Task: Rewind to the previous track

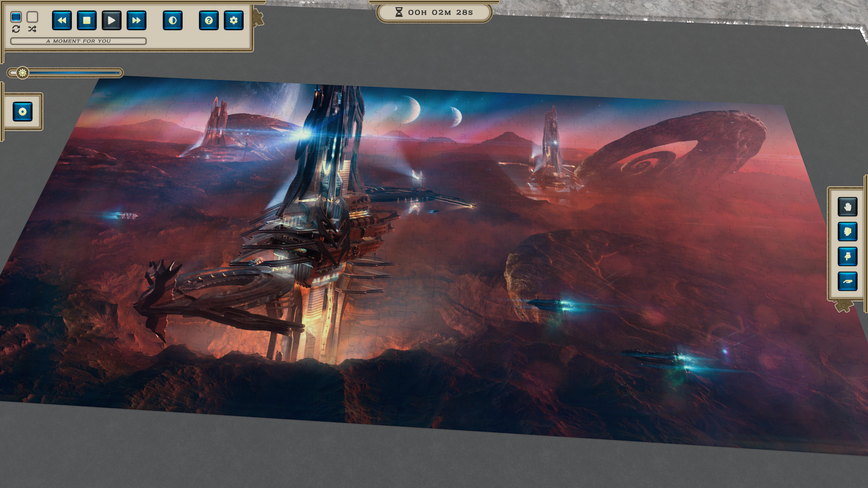Action: click(x=62, y=21)
